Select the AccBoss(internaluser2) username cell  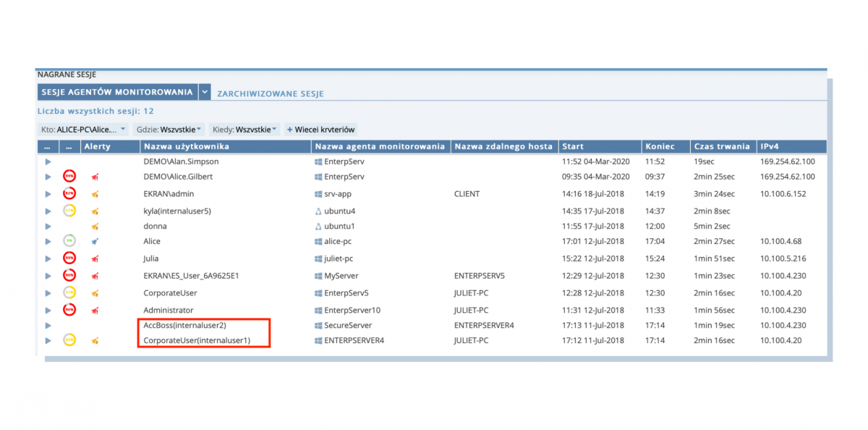point(184,325)
